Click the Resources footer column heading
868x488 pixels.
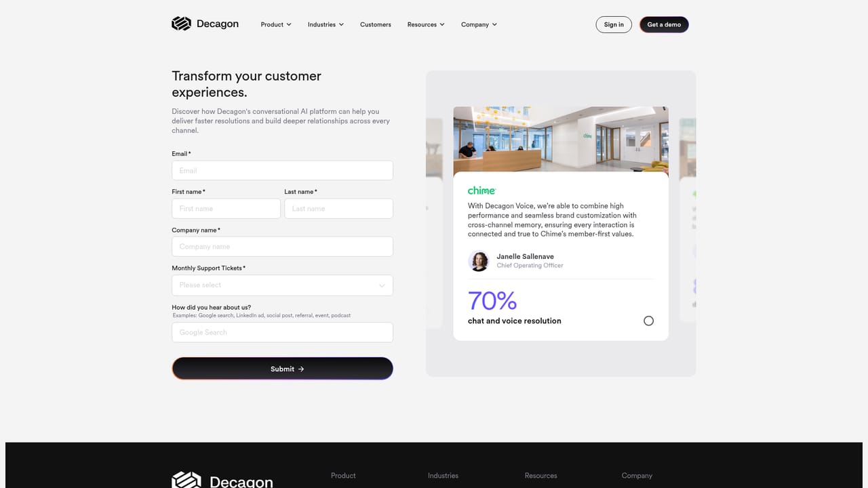pos(541,476)
